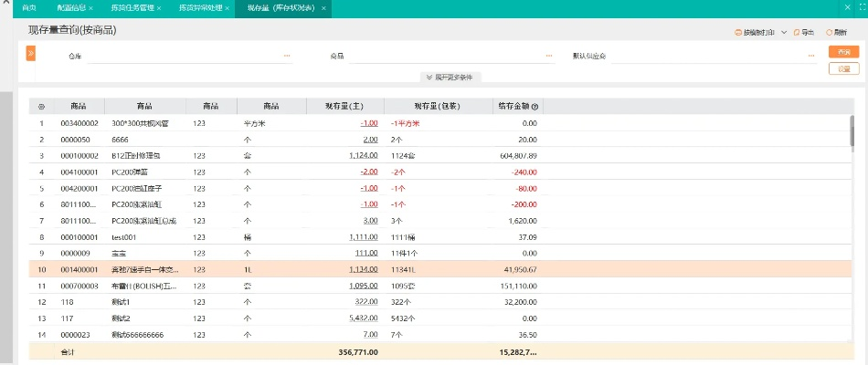
Task: Switch to the 配置信息 tab
Action: click(x=71, y=8)
